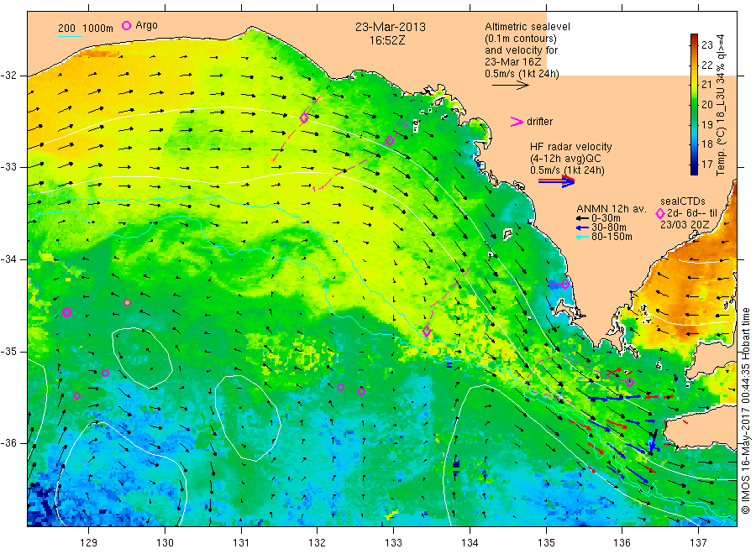Click the date label 23-Mar-2013
Image resolution: width=756 pixels, height=554 pixels.
click(391, 28)
